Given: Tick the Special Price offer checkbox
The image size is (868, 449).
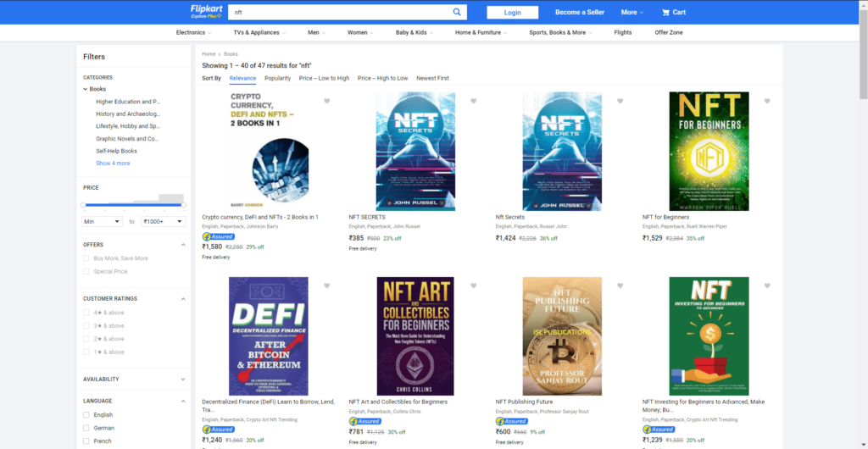Looking at the screenshot, I should 86,271.
